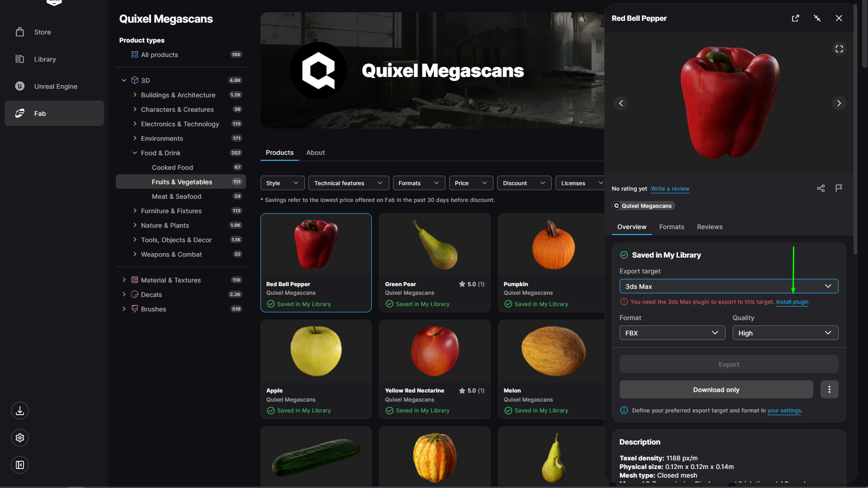Open the Technical features filter dropdown

tap(348, 183)
